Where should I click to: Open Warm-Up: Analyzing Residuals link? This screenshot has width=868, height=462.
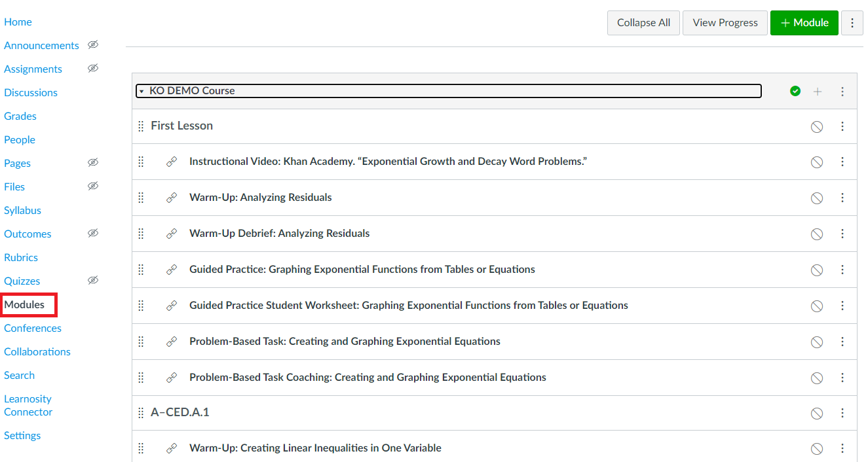point(261,198)
